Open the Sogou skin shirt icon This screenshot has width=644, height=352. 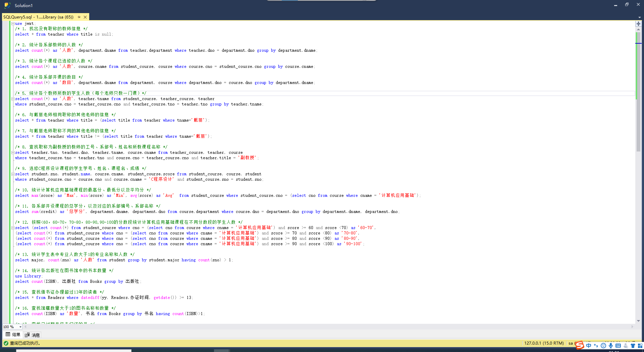[633, 346]
